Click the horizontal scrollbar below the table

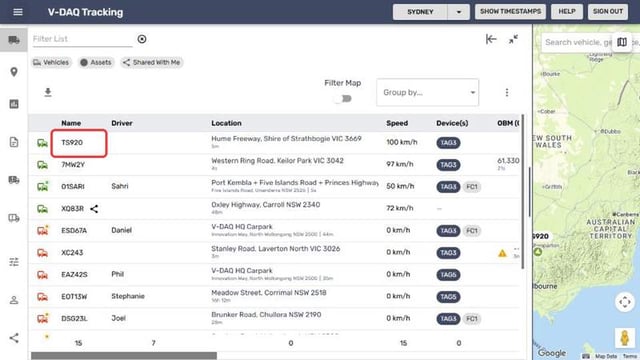click(x=124, y=356)
